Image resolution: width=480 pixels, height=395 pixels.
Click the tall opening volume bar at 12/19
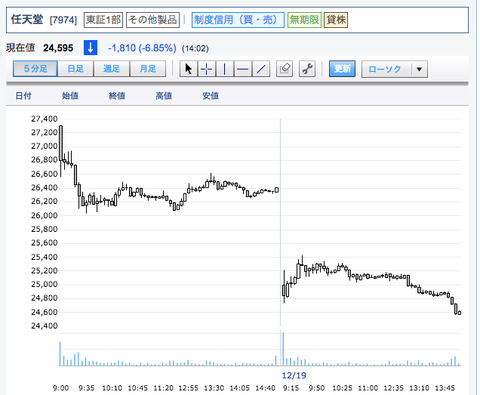tap(283, 349)
